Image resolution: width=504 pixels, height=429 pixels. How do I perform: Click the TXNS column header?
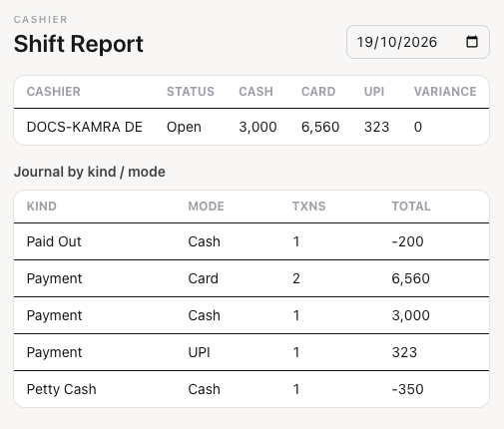point(309,207)
